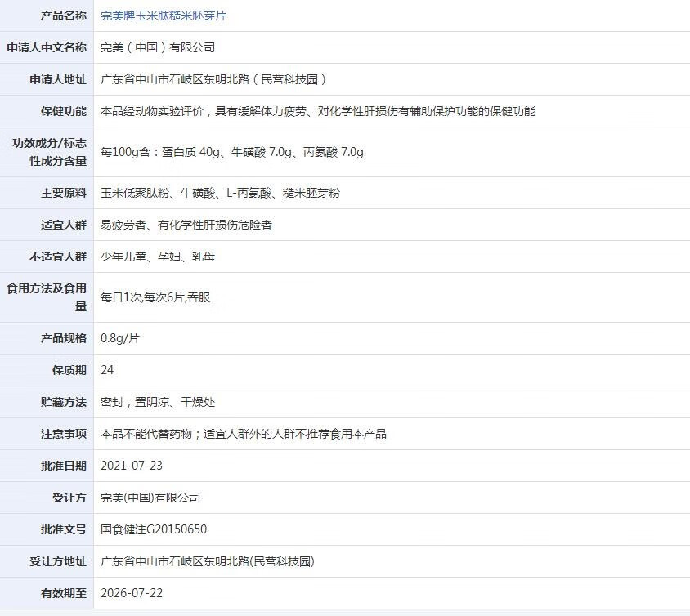Select the expiry date 2026-07-22
This screenshot has height=616, width=690.
pyautogui.click(x=132, y=593)
